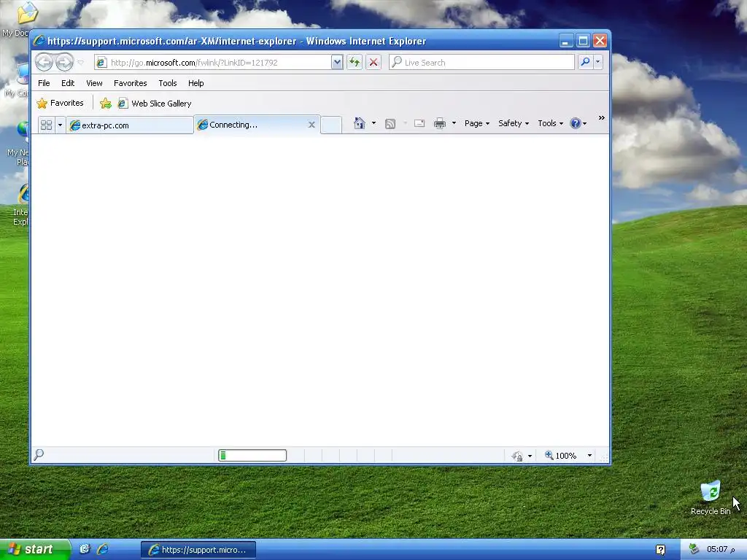Image resolution: width=747 pixels, height=560 pixels.
Task: Click the blue Help question icon
Action: pyautogui.click(x=576, y=123)
